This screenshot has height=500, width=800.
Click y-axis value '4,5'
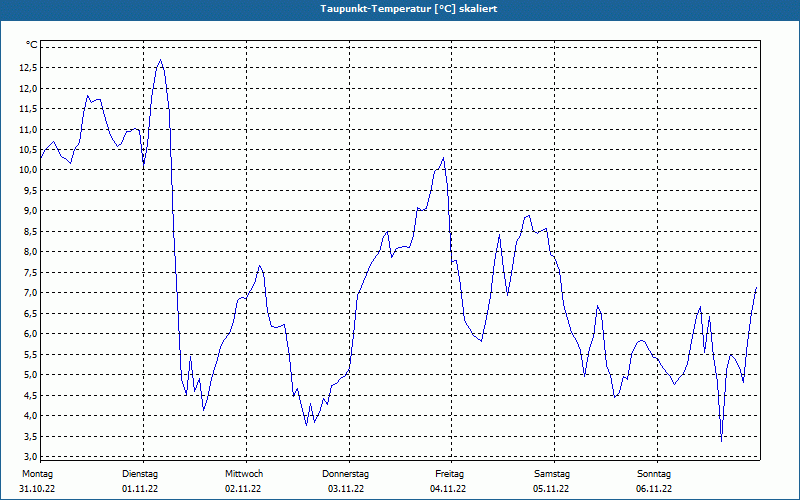(30, 395)
